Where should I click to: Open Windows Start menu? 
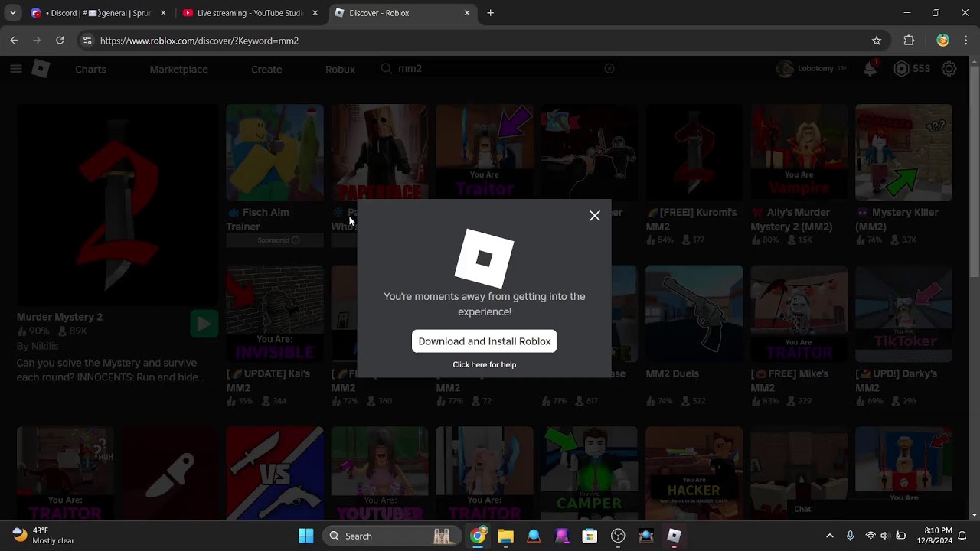[305, 536]
